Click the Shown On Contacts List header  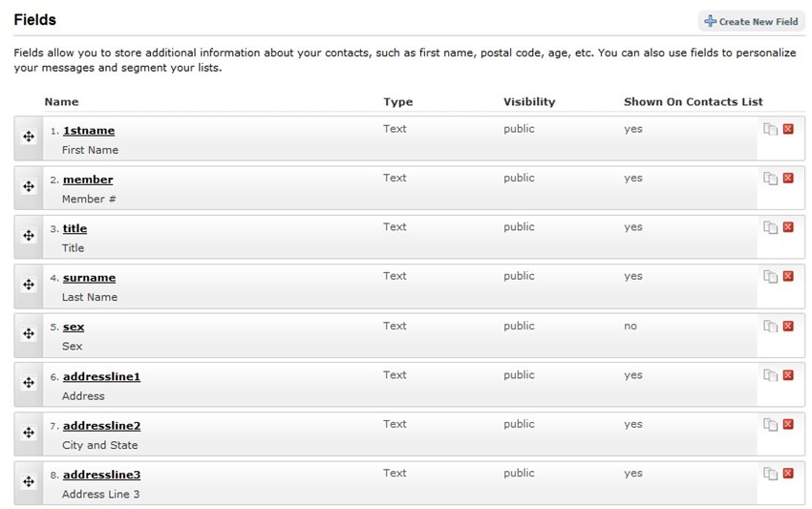tap(693, 101)
